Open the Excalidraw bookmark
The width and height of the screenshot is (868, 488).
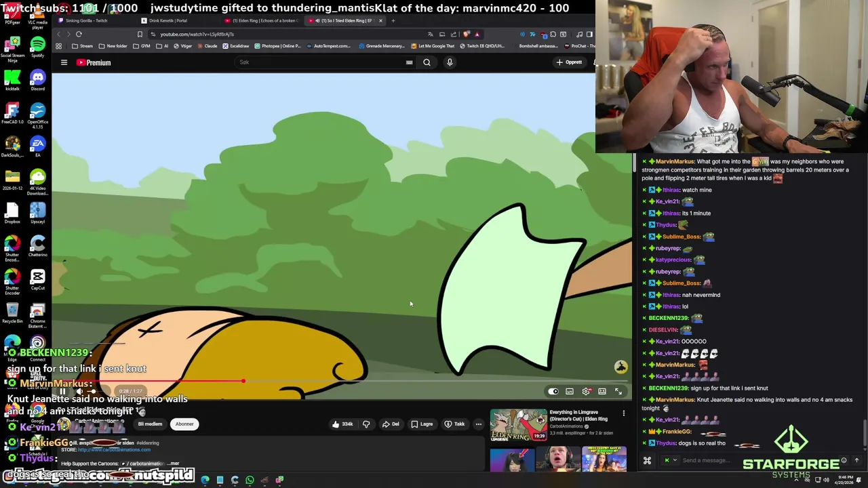(235, 46)
